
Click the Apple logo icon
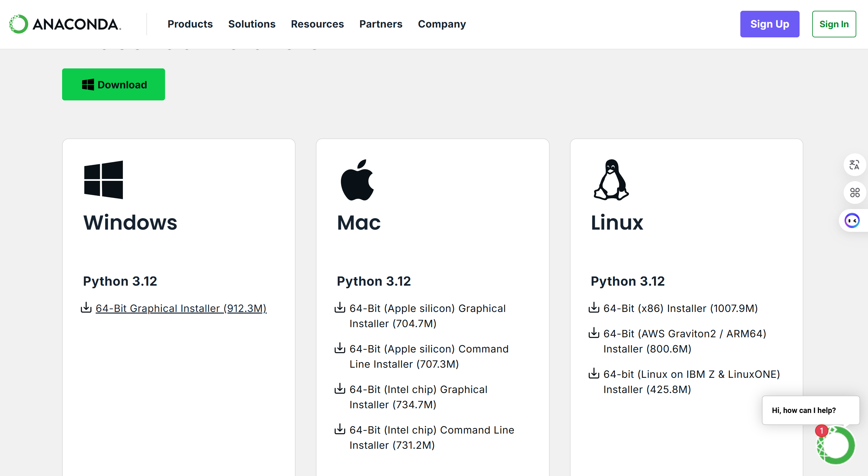(357, 180)
